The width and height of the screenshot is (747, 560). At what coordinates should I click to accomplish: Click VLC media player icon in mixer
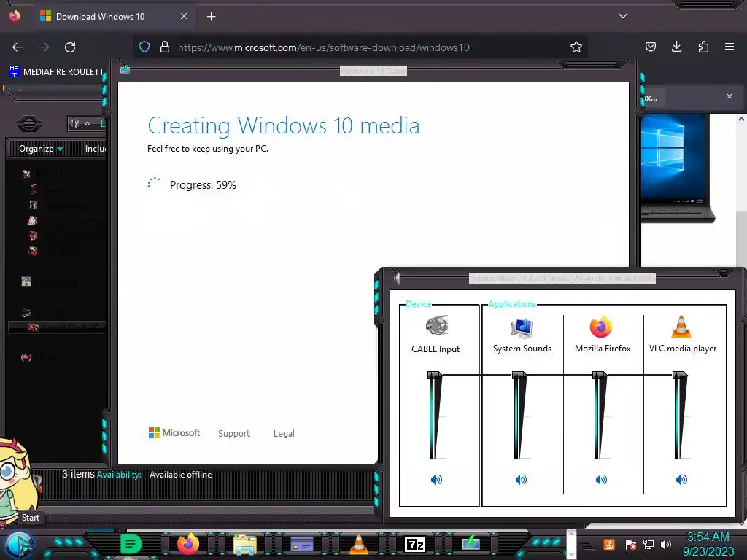(681, 327)
